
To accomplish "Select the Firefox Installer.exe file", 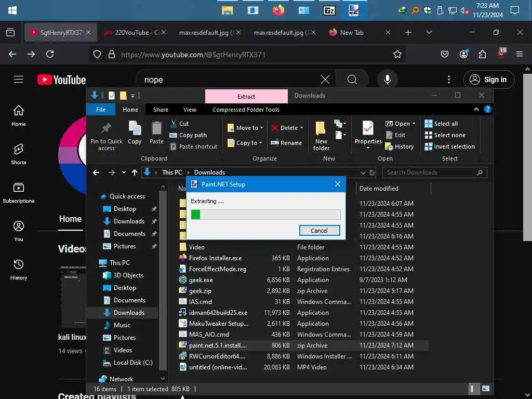I will click(x=215, y=258).
